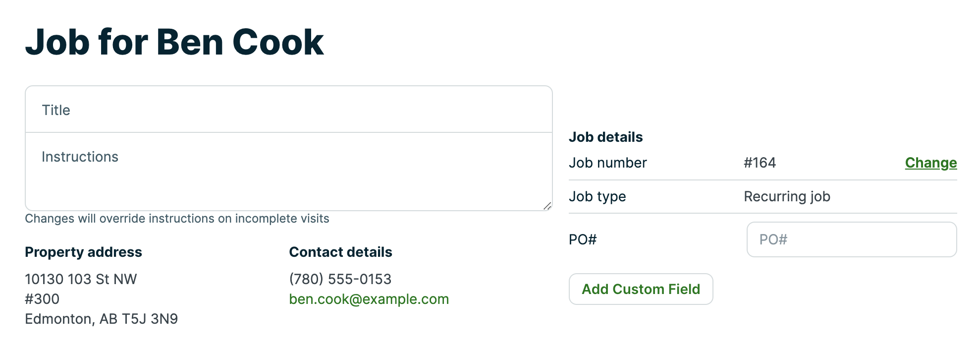Click the override instructions helper text
This screenshot has width=980, height=353.
tap(177, 219)
